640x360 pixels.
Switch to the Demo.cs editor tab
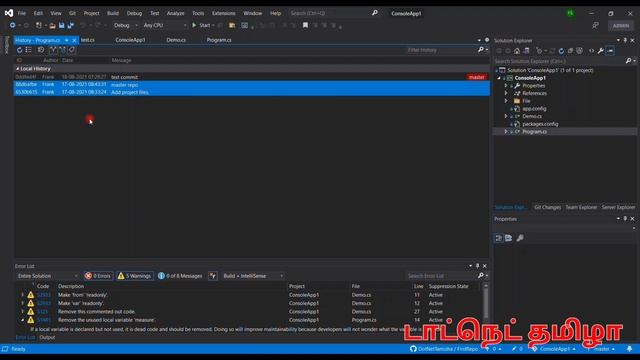click(176, 40)
